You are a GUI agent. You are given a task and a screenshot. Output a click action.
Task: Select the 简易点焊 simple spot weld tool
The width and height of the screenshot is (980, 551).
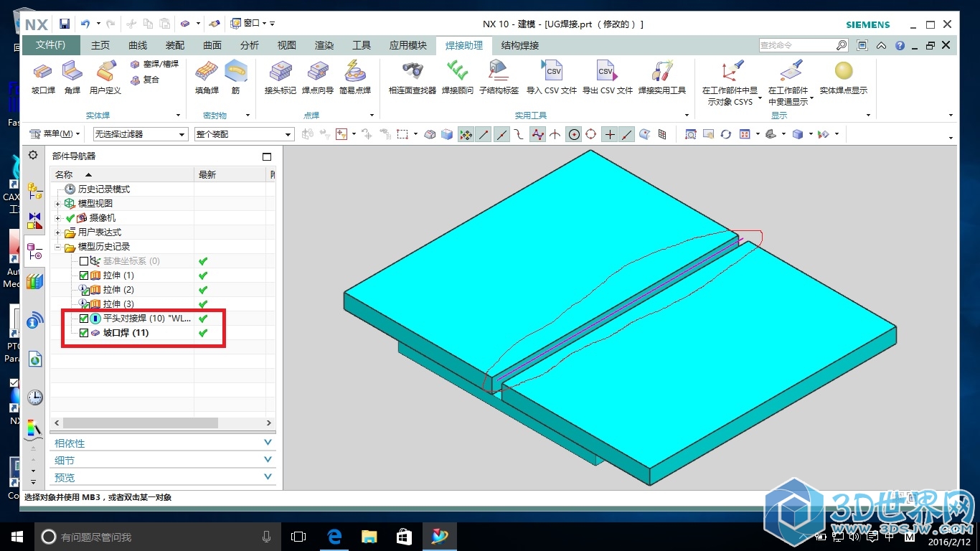[x=354, y=77]
